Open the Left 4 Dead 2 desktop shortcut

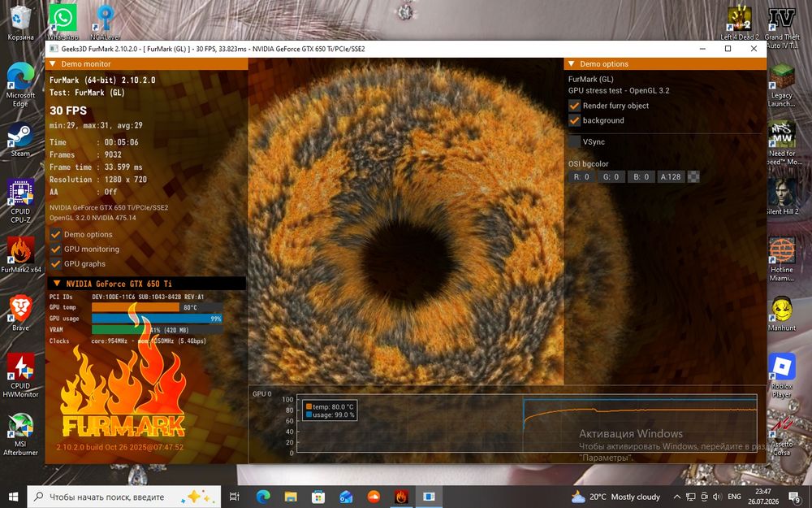click(740, 22)
